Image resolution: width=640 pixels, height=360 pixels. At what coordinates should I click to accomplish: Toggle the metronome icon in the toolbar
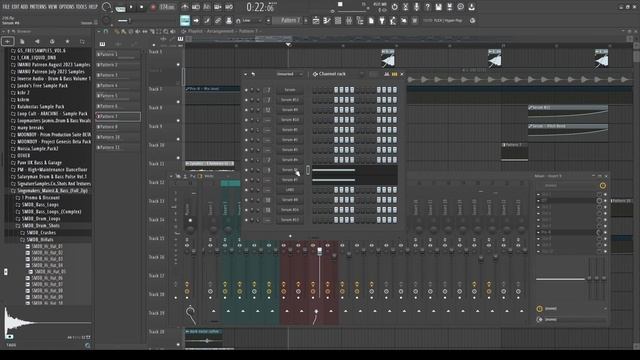(185, 7)
